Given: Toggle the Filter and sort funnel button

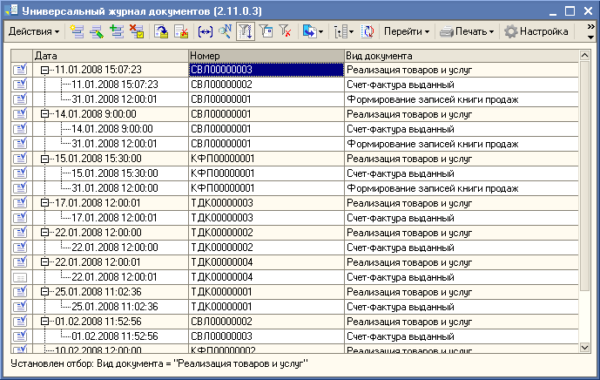Looking at the screenshot, I should (x=245, y=32).
